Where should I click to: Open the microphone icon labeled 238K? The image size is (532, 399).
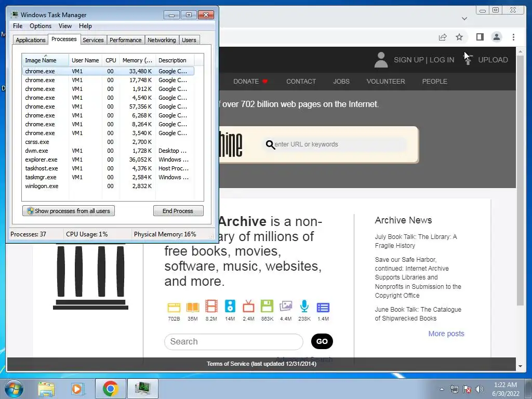(304, 307)
